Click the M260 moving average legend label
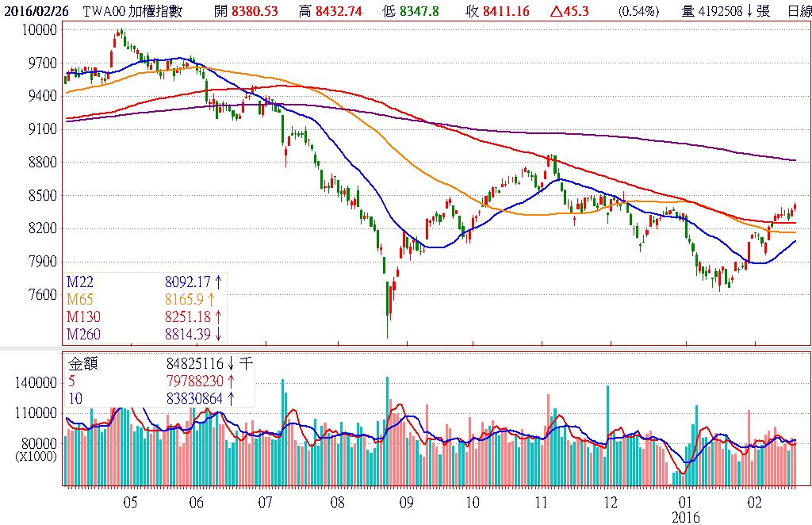Screen dimensions: 812x525 click(x=83, y=334)
